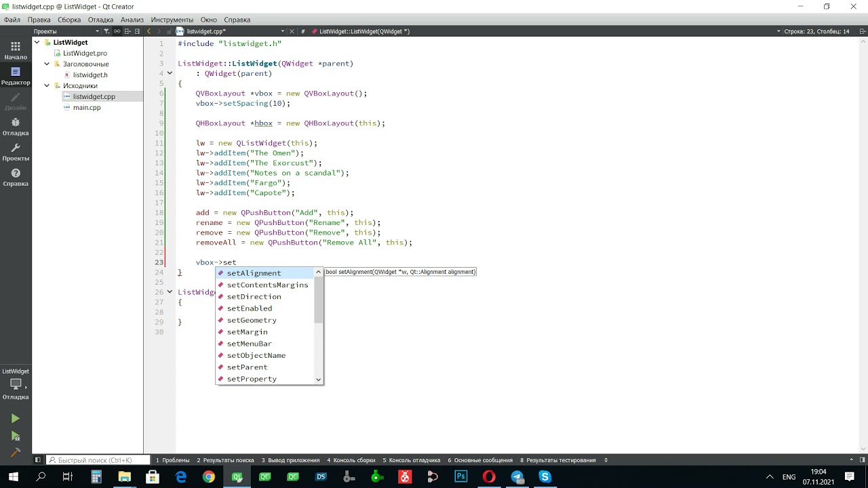Start debugging with the run-debug button
The image size is (868, 488).
15,436
